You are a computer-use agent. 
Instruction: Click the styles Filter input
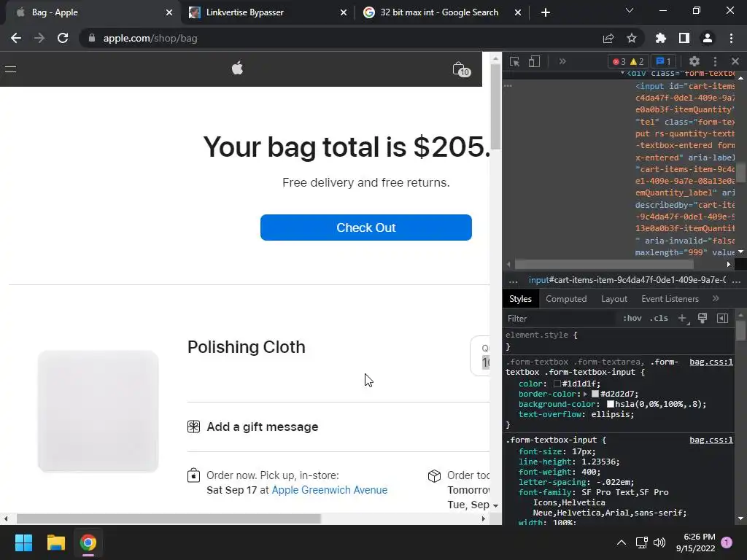(560, 319)
